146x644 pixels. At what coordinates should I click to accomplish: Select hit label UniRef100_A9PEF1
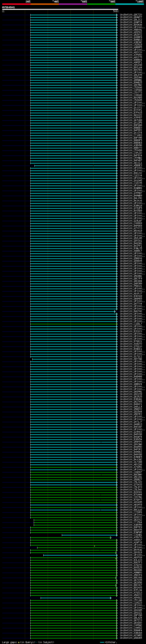pos(131,63)
